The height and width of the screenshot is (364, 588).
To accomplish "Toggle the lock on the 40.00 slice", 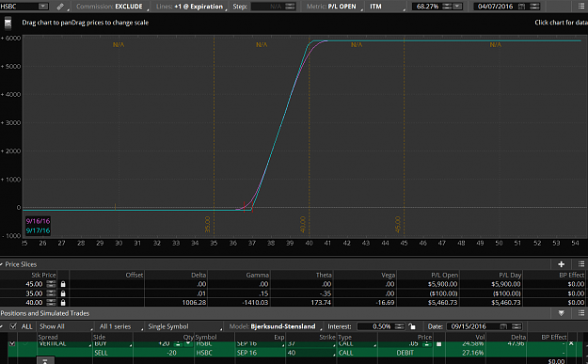I will (63, 302).
